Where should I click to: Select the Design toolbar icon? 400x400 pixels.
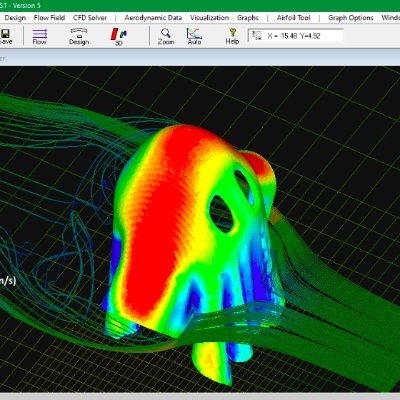[x=79, y=37]
